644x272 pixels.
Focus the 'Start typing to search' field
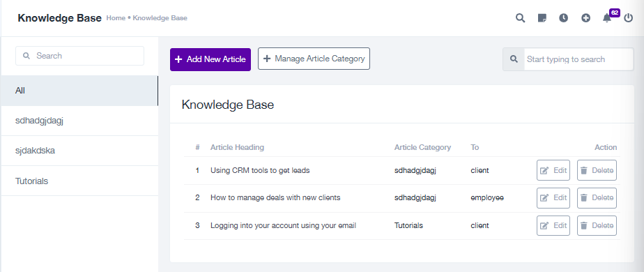tap(578, 59)
